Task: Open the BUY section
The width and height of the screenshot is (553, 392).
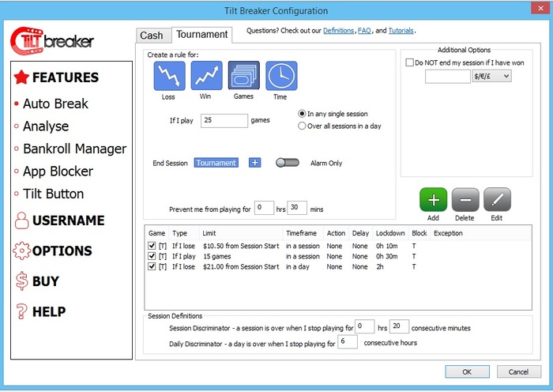Action: pos(46,281)
